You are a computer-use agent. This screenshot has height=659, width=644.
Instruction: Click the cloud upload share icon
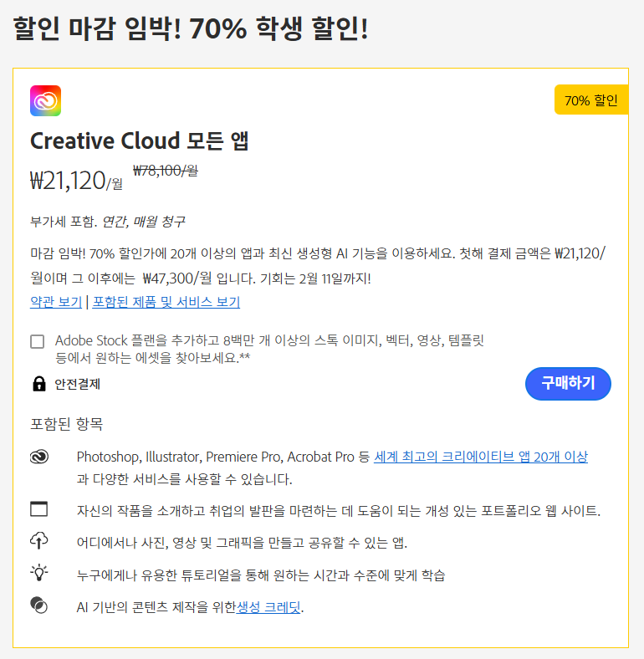[x=38, y=541]
